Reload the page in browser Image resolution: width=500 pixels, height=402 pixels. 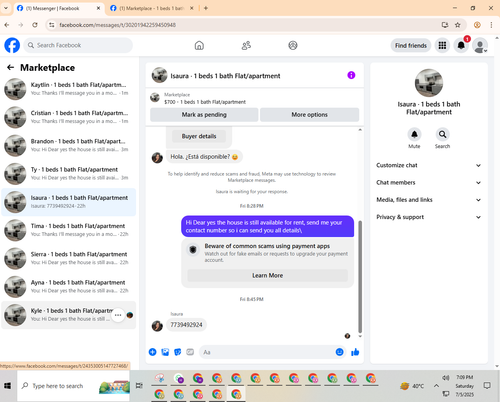35,25
